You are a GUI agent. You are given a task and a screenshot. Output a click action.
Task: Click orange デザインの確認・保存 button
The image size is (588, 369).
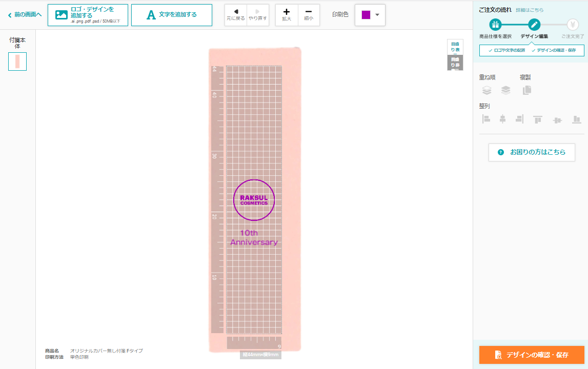(x=532, y=355)
